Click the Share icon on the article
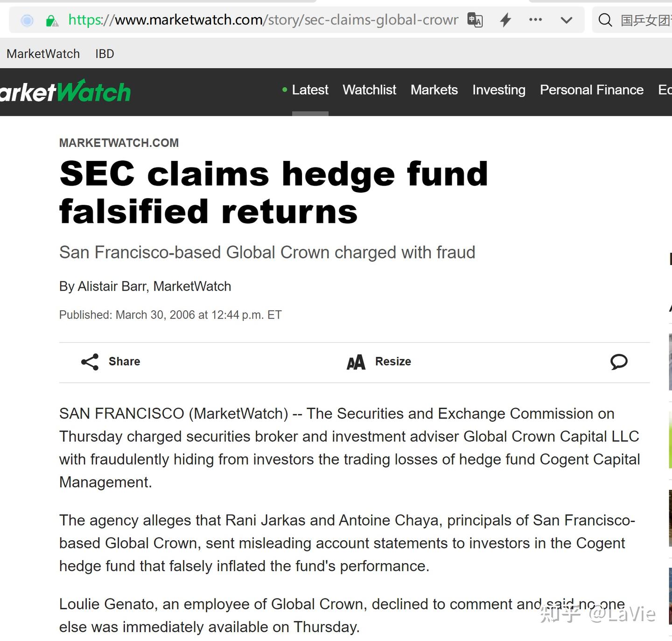This screenshot has width=672, height=641. (90, 362)
